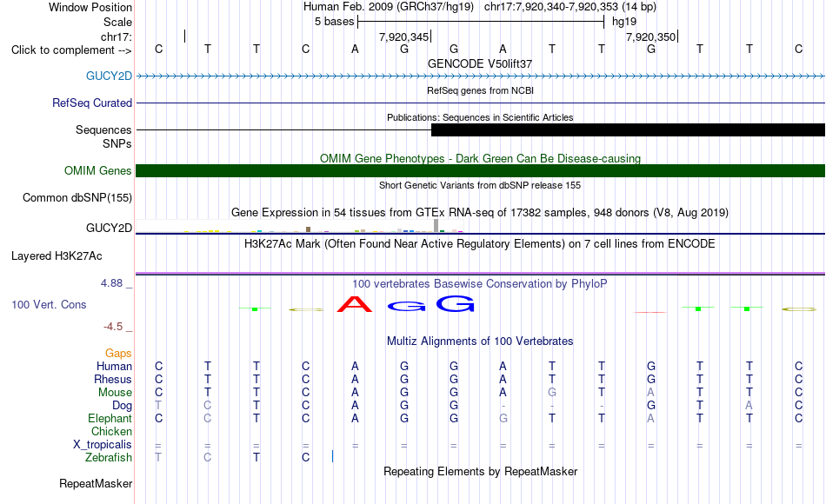Image resolution: width=826 pixels, height=504 pixels.
Task: Click the Window Position label
Action: point(90,7)
